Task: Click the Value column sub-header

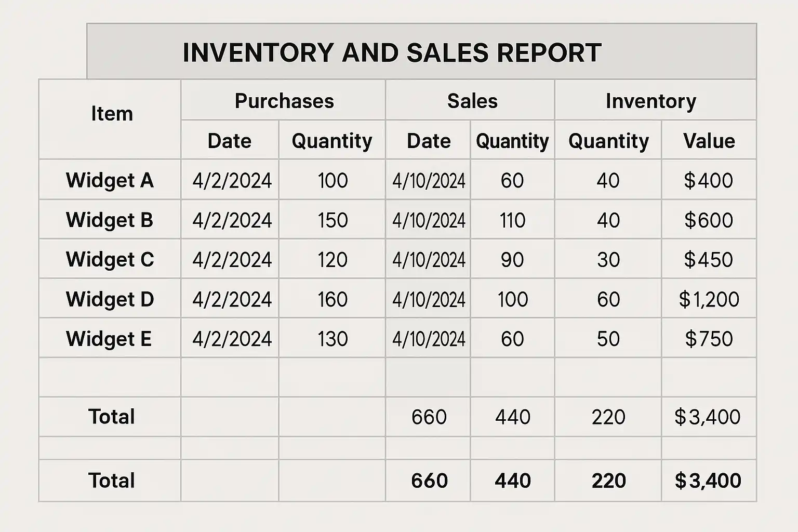Action: tap(709, 141)
